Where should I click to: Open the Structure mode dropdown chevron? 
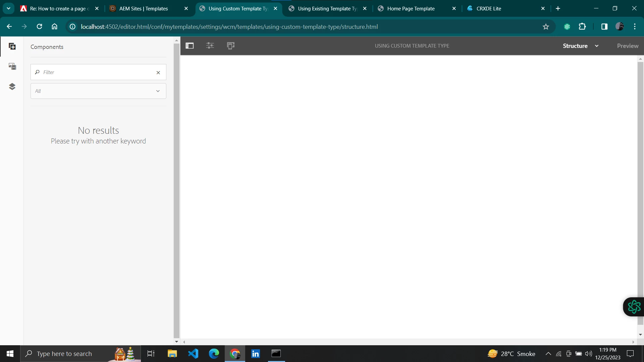click(597, 46)
